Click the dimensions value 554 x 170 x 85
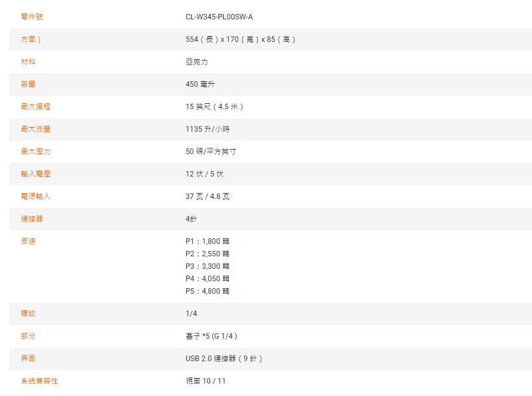 [241, 39]
